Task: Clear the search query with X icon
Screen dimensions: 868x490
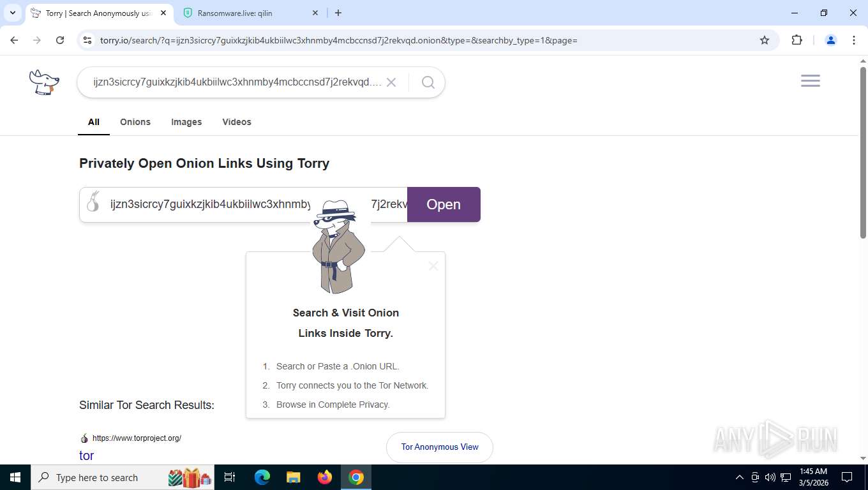Action: (x=391, y=82)
